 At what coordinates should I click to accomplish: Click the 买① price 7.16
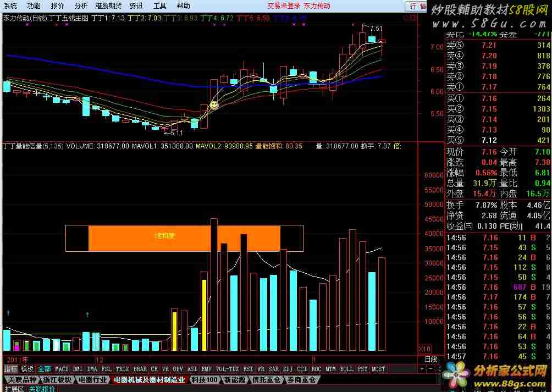click(489, 98)
